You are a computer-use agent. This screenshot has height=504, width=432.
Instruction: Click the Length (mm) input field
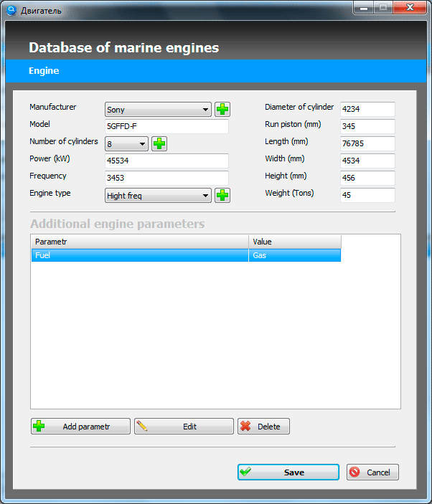[x=367, y=143]
